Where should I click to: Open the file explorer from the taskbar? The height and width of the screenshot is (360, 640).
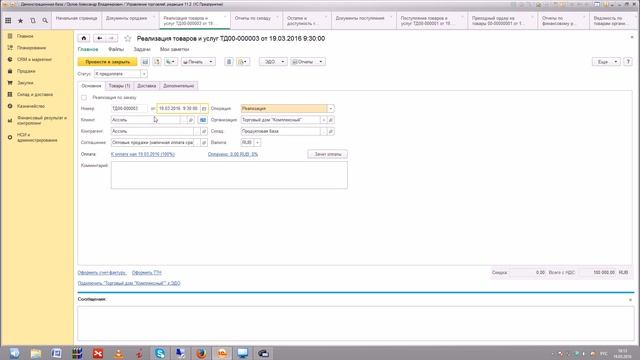pyautogui.click(x=36, y=353)
